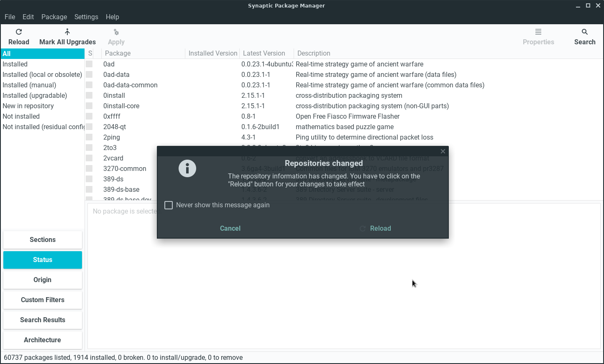Viewport: 604px width, 364px height.
Task: Open the Package menu
Action: (x=54, y=17)
